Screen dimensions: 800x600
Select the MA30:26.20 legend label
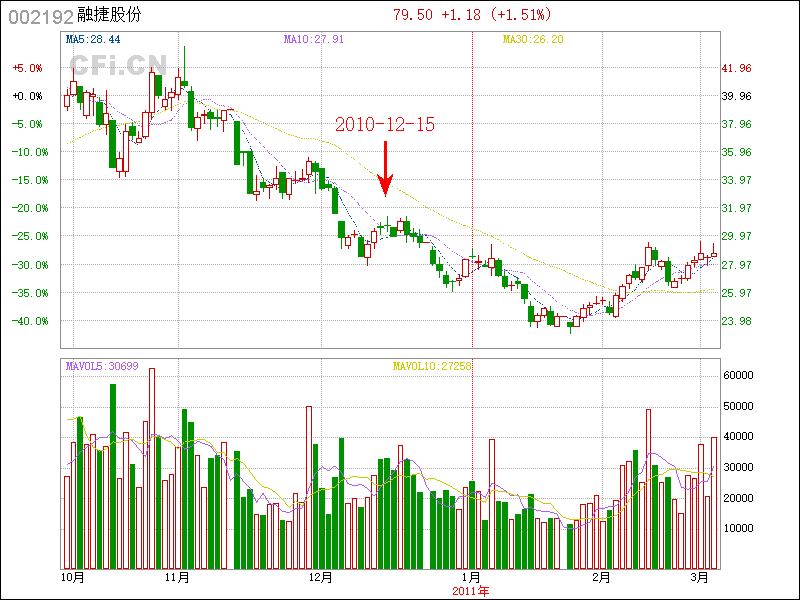point(534,39)
